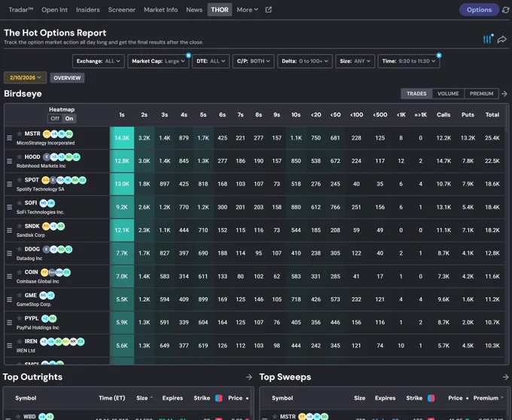Go to the Tradar tab
This screenshot has height=420, width=512.
(21, 10)
